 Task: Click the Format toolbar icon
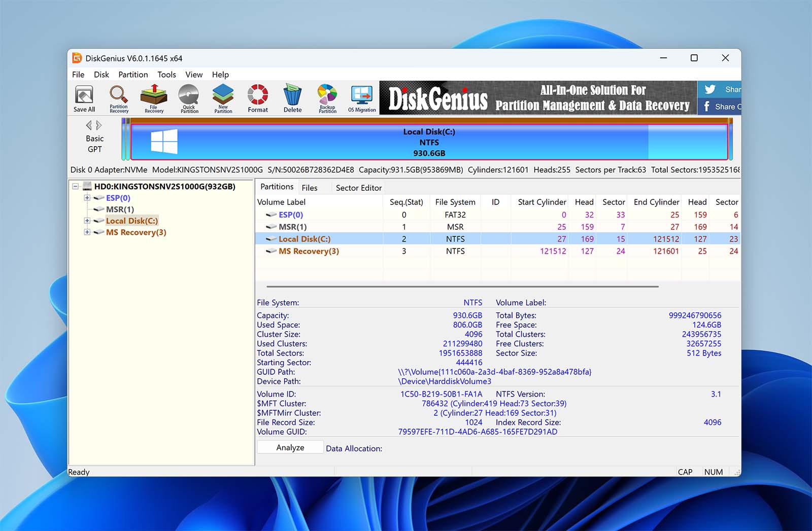[x=258, y=98]
